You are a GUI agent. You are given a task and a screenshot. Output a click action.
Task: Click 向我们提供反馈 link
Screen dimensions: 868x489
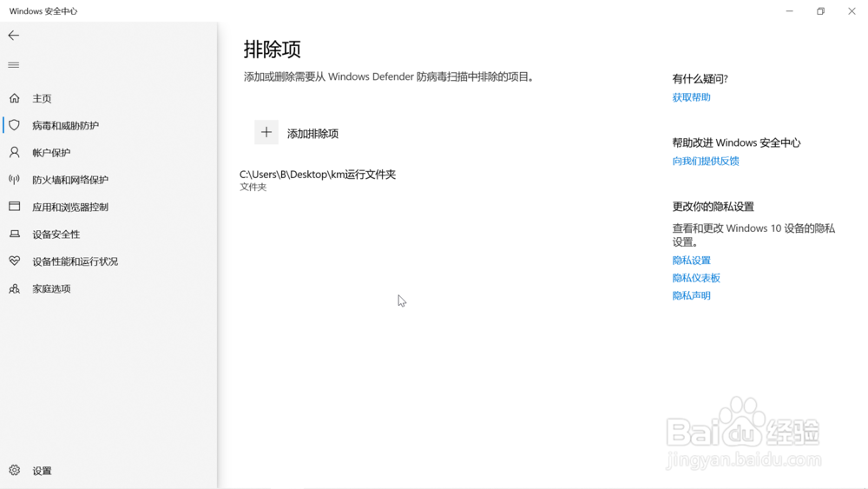tap(706, 162)
